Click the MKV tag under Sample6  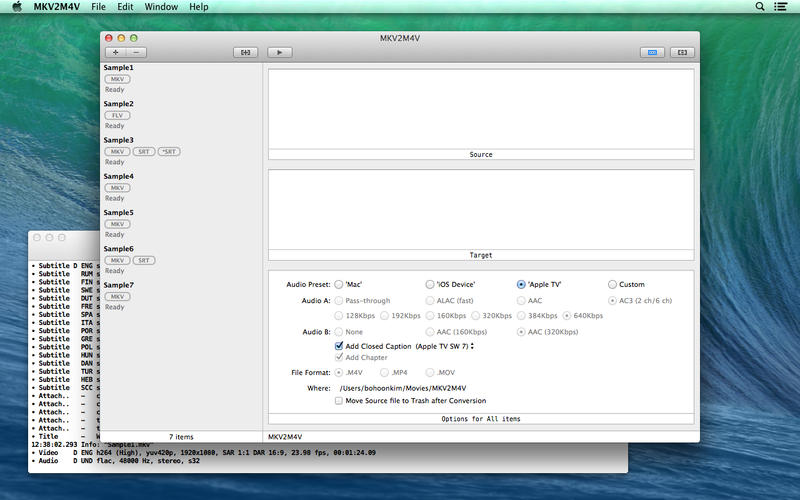pos(117,260)
